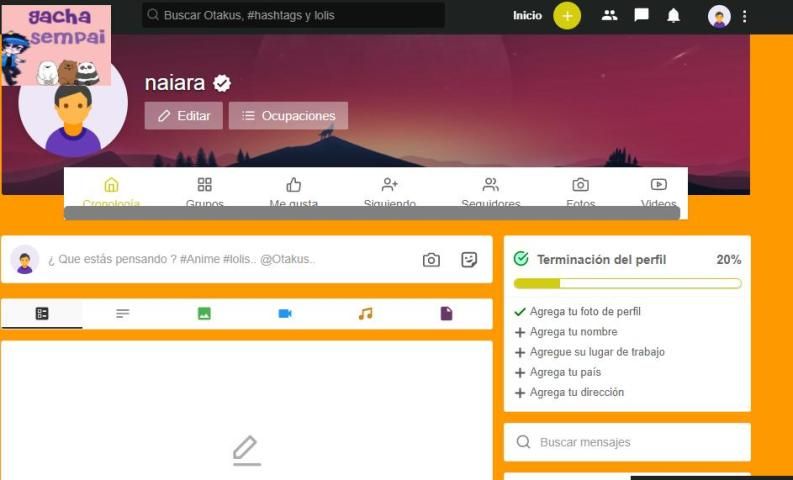
Task: Filter posts by orange music note icon
Action: pyautogui.click(x=366, y=314)
